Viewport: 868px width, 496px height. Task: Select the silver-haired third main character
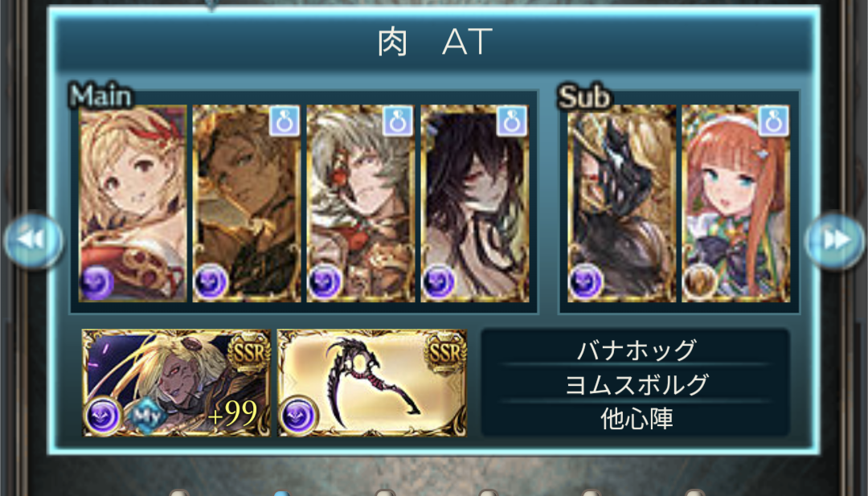(361, 203)
